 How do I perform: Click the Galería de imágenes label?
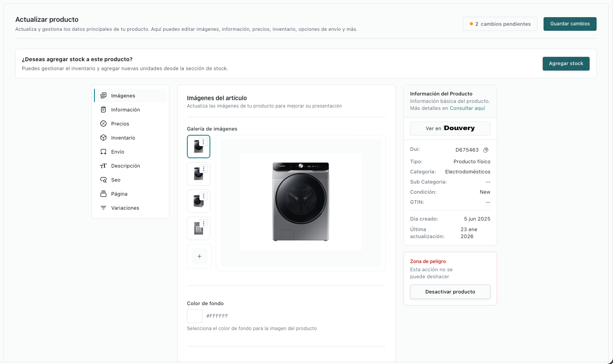[x=212, y=129]
